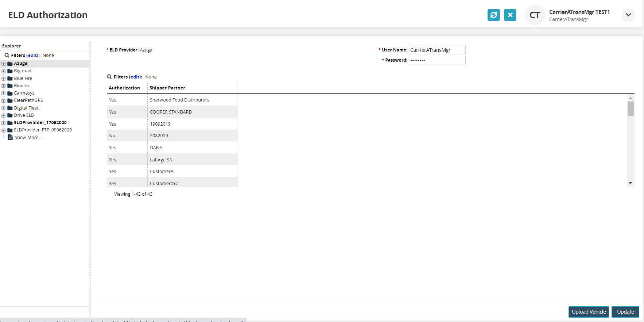Click the table vertical scrollbar thumb

click(631, 108)
